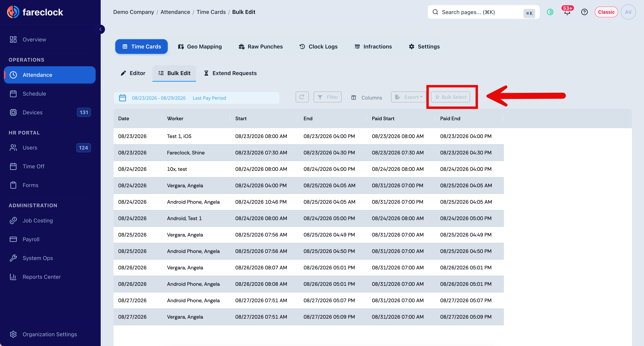The height and width of the screenshot is (346, 644).
Task: Open the Filter options
Action: pos(327,97)
